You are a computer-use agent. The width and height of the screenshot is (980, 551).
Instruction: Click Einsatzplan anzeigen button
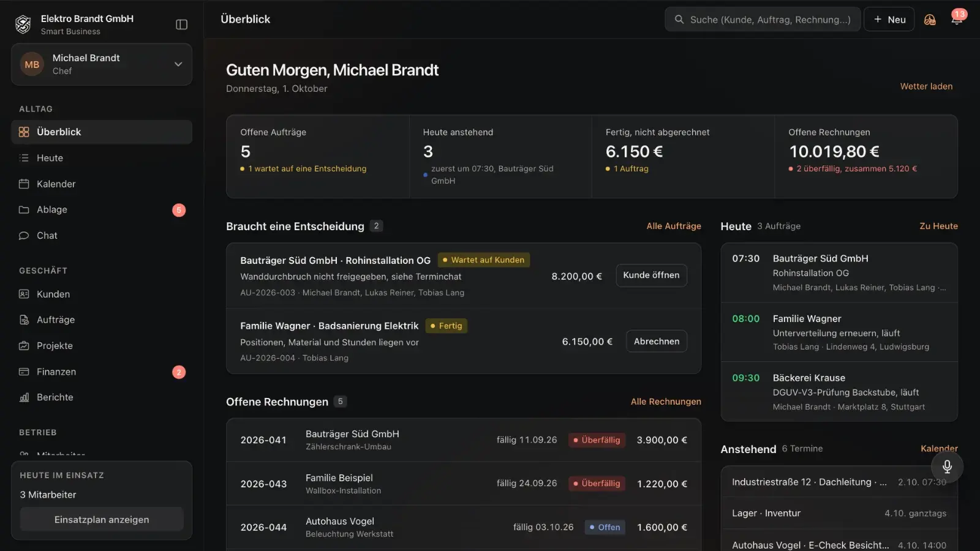[x=102, y=519]
